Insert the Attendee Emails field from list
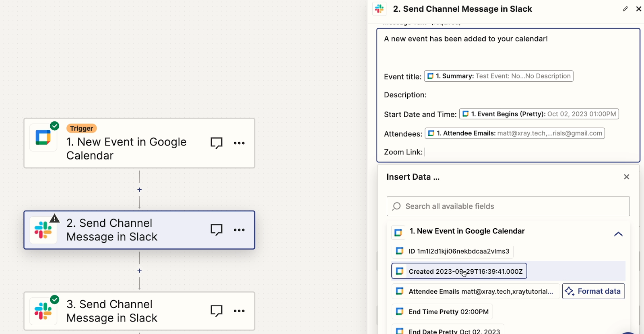644x334 pixels. point(475,291)
